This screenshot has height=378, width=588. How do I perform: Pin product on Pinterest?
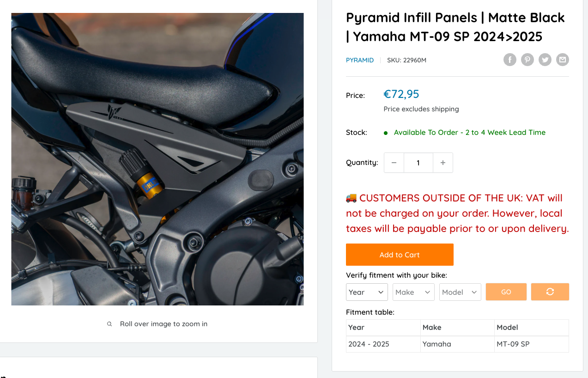click(527, 60)
